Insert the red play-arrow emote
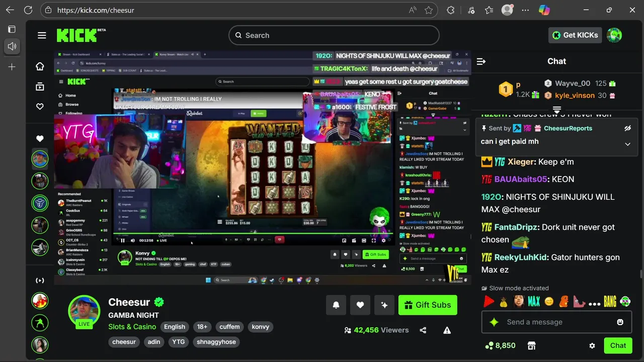This screenshot has height=362, width=644. [x=489, y=302]
